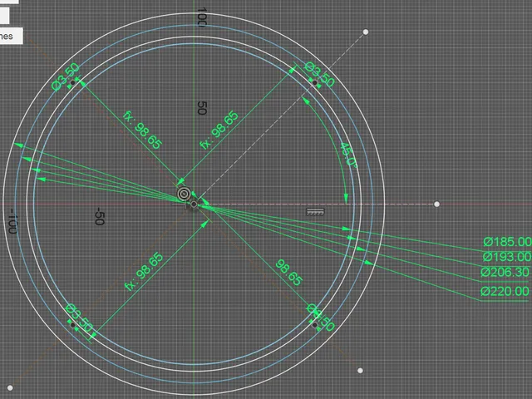Select the 98.65 dimension without fx prefix
The width and height of the screenshot is (532, 399).
click(288, 273)
